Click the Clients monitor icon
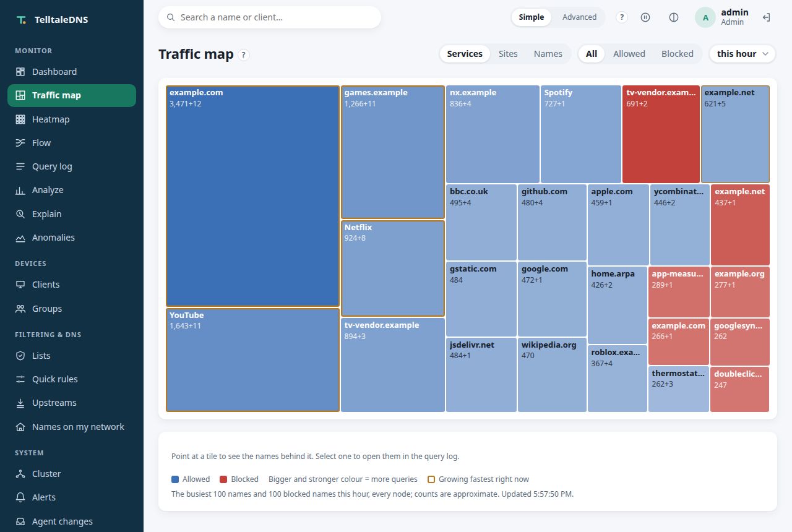The image size is (792, 532). pos(20,285)
